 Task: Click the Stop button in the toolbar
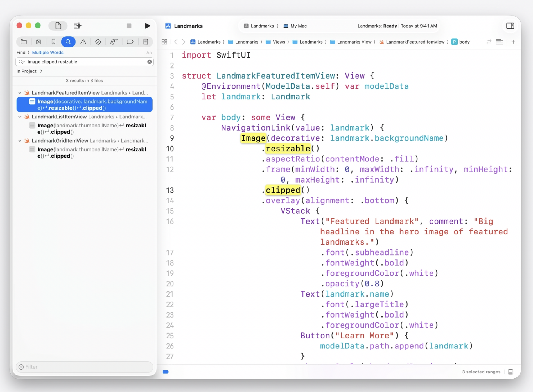129,26
